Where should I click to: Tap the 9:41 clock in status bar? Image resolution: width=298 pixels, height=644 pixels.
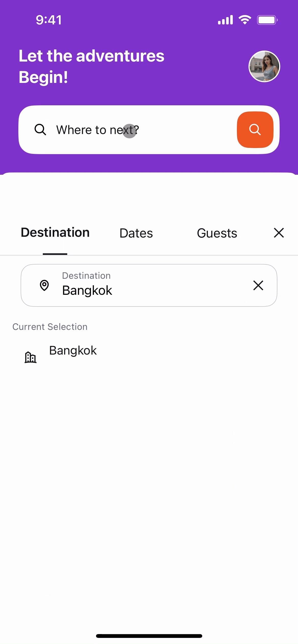coord(49,20)
